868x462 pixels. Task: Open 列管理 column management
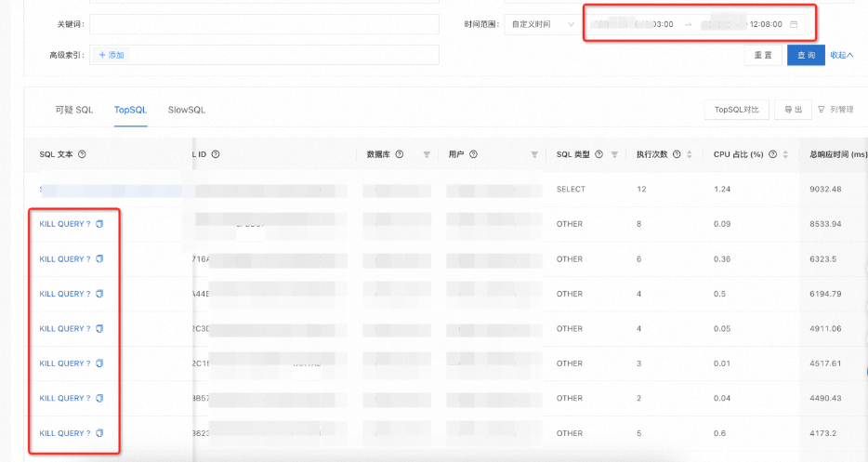click(835, 110)
